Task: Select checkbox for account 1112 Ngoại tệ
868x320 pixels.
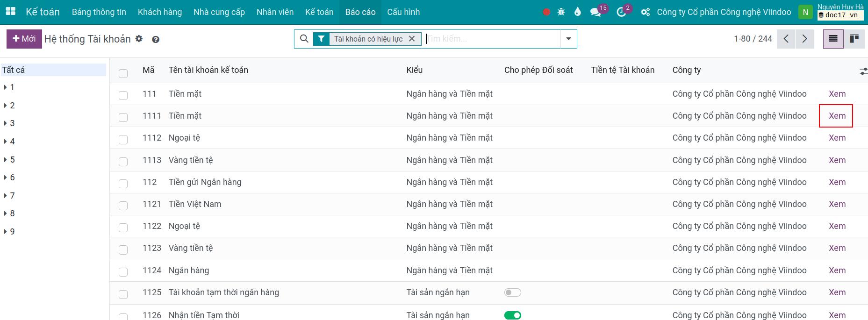Action: tap(123, 139)
